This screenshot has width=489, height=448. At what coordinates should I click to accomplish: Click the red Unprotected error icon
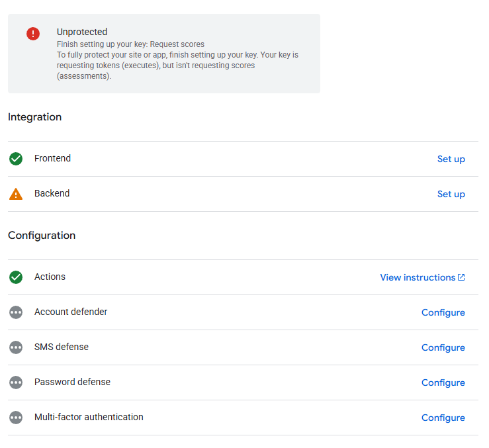tap(33, 34)
